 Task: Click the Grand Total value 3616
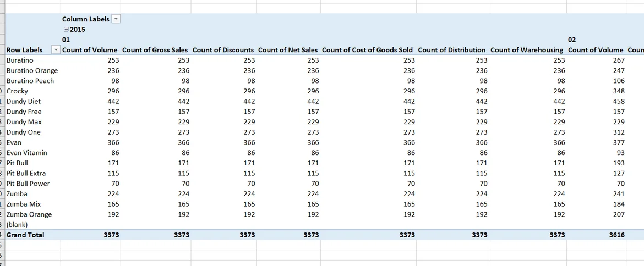click(x=616, y=235)
